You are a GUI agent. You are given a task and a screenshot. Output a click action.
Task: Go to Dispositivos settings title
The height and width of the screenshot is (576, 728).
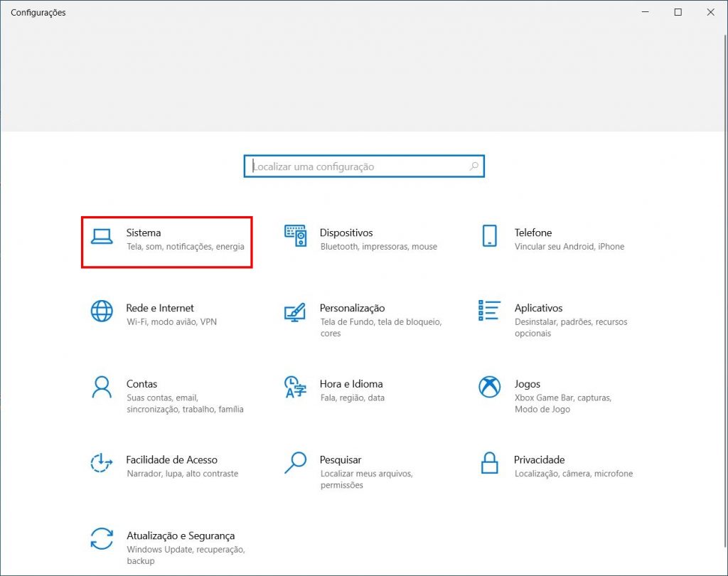[346, 233]
